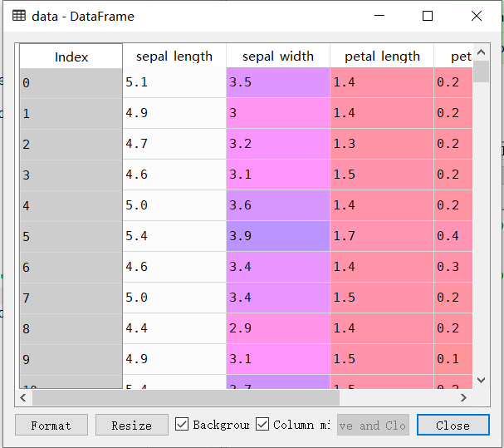Select the sepal width column header
The height and width of the screenshot is (448, 504).
coord(278,57)
